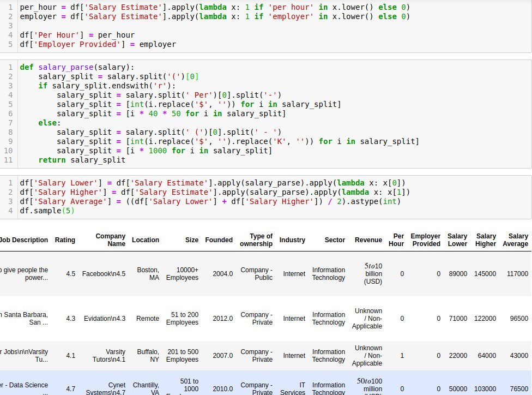Click the '201 to 500 Employees' cell
532x395 pixels.
point(182,356)
